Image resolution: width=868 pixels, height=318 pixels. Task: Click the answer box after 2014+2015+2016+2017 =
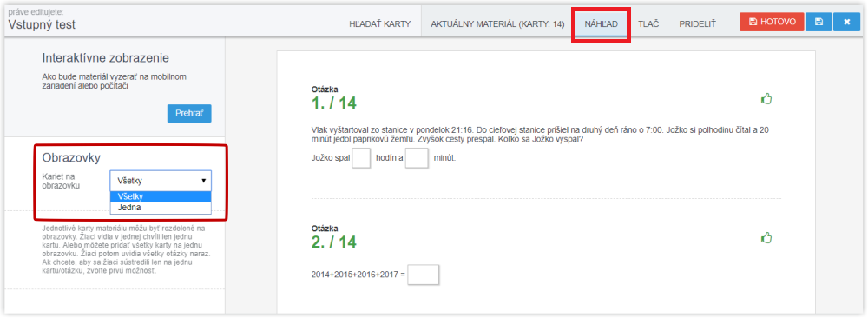(424, 275)
